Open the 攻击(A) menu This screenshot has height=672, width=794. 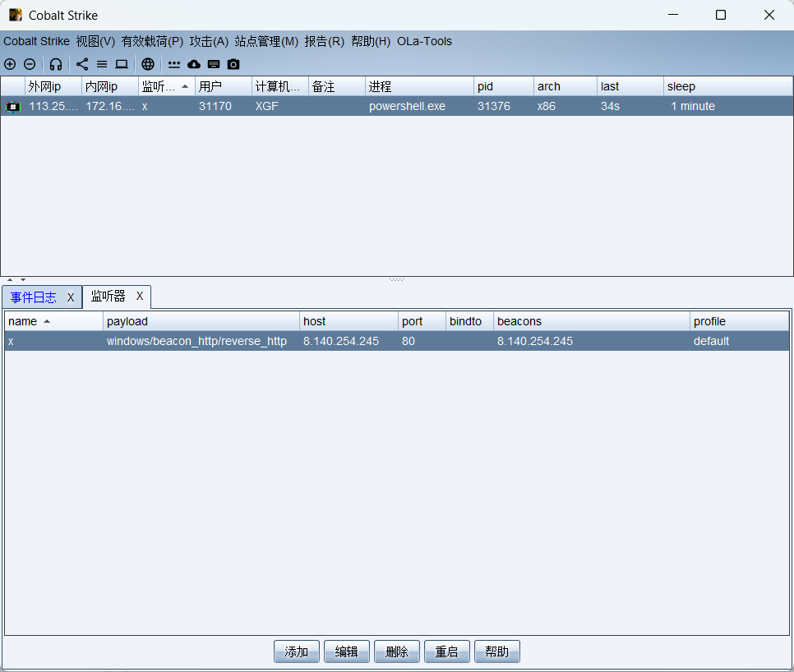coord(209,42)
